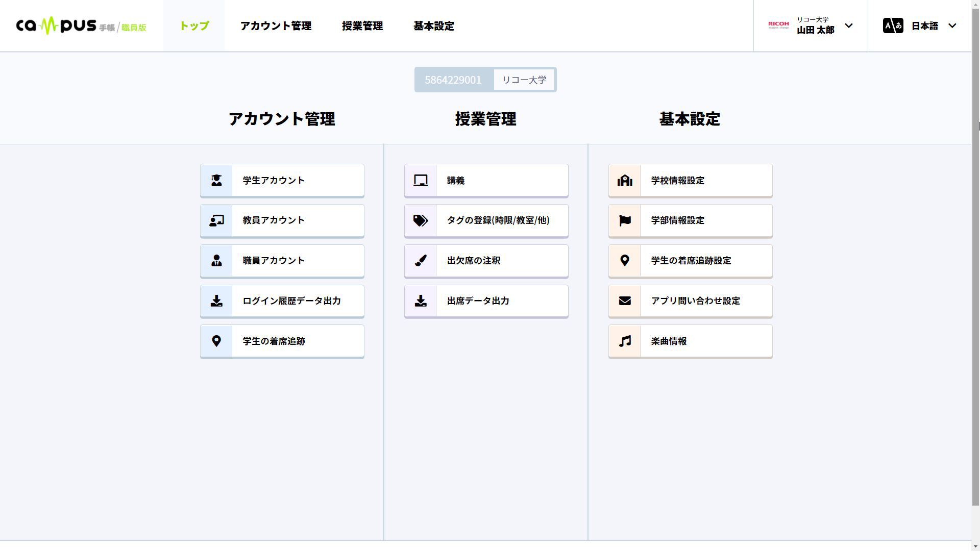Open the アカウント管理 top menu
Screen dimensions: 980x551
pyautogui.click(x=276, y=26)
